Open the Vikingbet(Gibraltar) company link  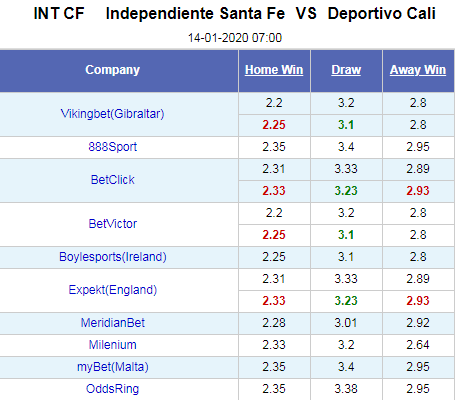pos(112,114)
